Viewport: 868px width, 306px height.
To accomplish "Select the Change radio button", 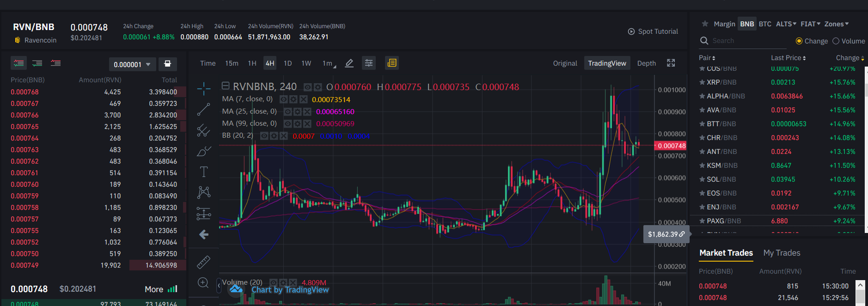I will click(x=799, y=41).
